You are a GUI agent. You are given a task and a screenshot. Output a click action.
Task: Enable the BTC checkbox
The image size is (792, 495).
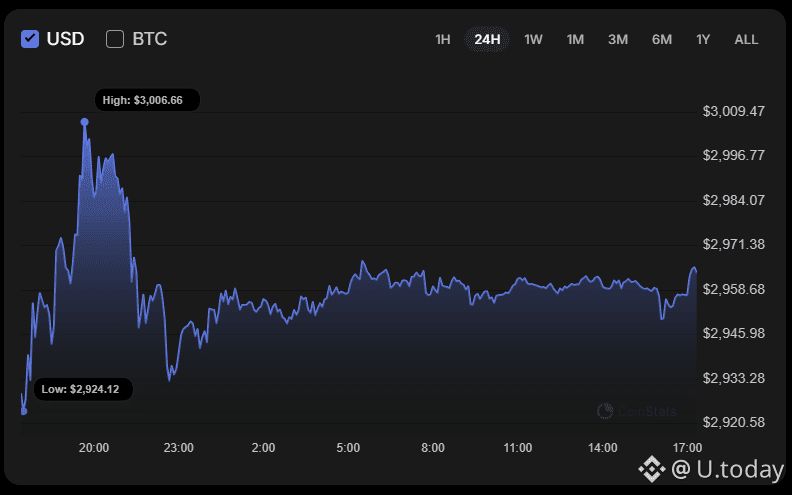pyautogui.click(x=115, y=39)
